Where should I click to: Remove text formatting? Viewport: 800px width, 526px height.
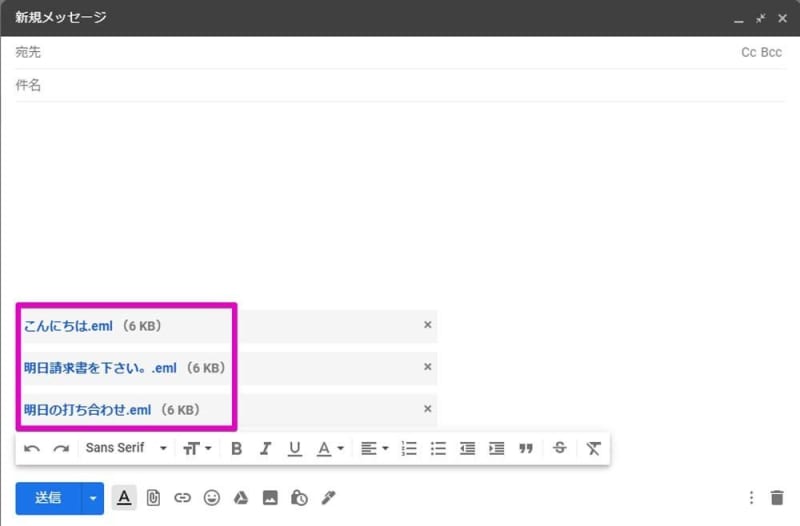[593, 448]
